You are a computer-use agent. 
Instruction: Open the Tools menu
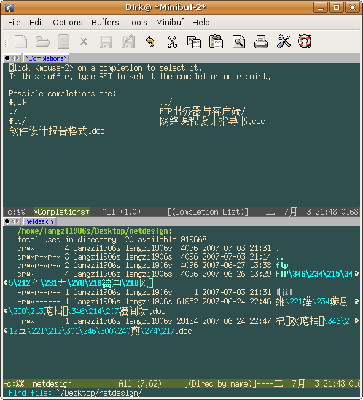(139, 22)
